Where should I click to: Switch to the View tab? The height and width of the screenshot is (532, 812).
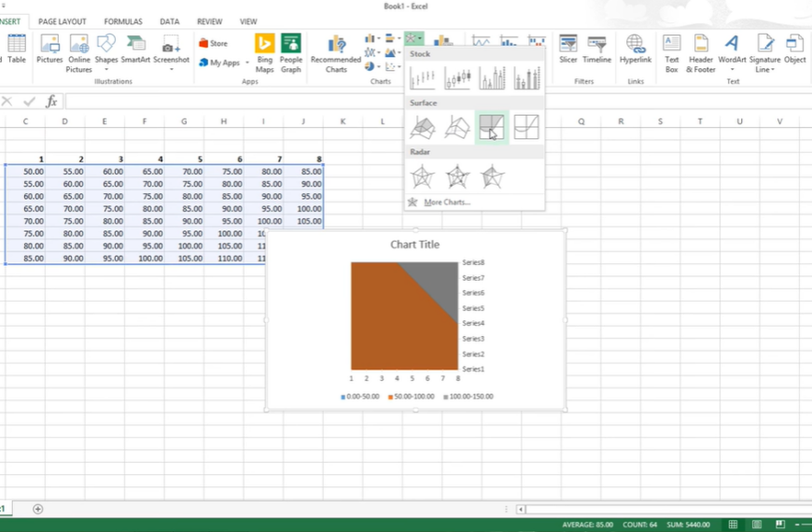click(248, 21)
